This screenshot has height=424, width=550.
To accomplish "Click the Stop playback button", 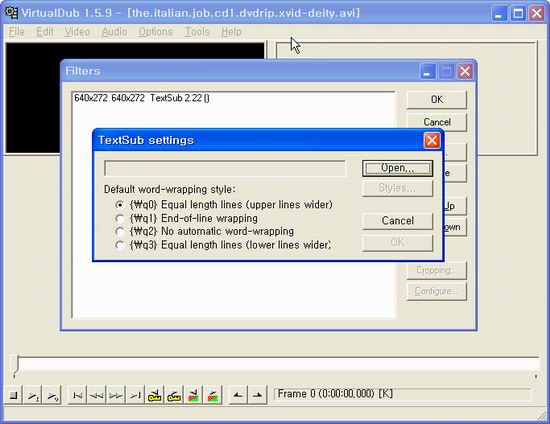I will pyautogui.click(x=13, y=395).
